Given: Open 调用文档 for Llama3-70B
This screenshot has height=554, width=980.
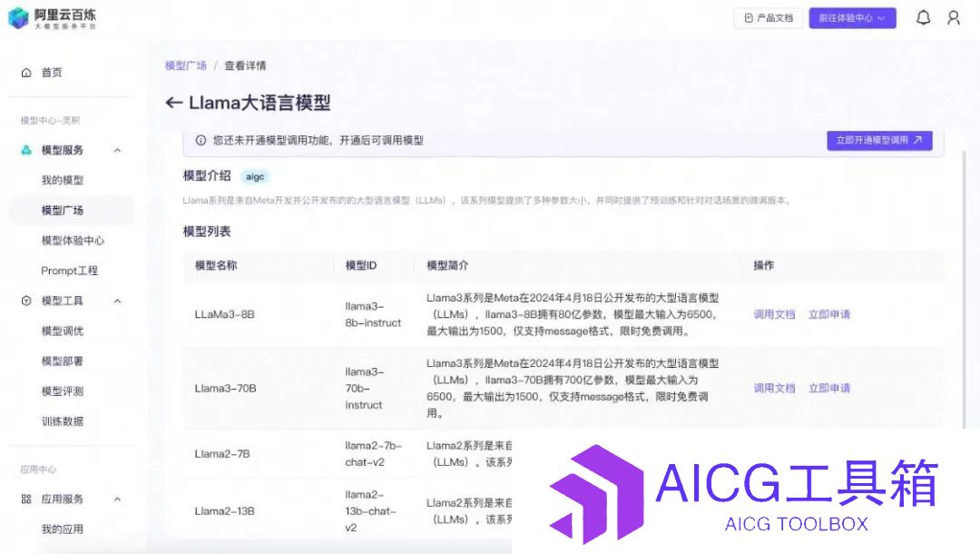Looking at the screenshot, I should [774, 388].
